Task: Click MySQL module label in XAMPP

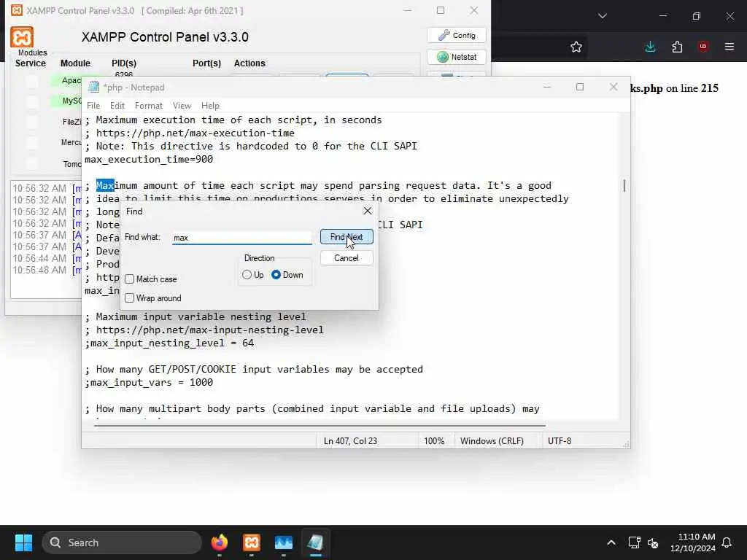Action: [71, 101]
